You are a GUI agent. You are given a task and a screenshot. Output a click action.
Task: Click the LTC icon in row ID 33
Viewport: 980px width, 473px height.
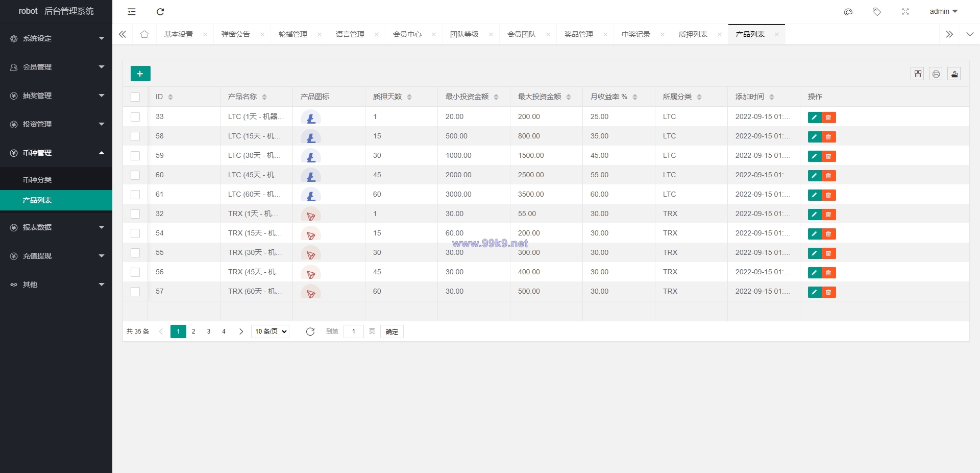(x=311, y=117)
